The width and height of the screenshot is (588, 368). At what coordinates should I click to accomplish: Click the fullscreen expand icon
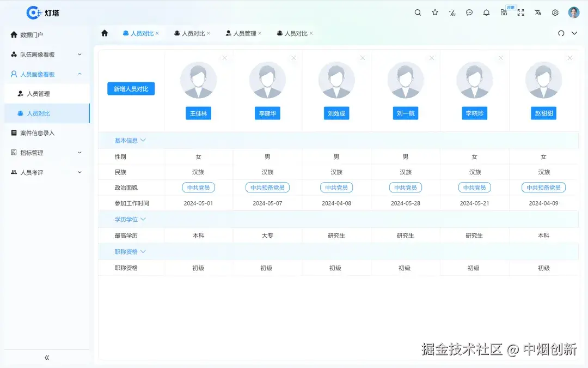coord(520,12)
